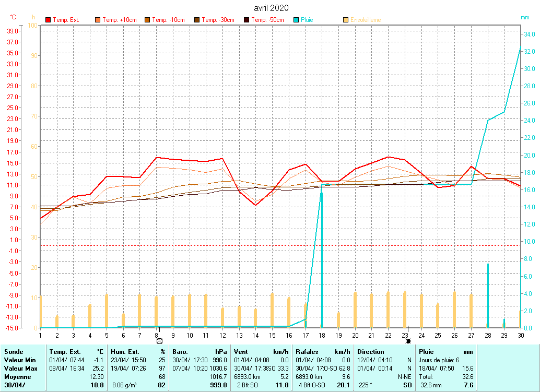
Task: Click the red Temp. Ext. legend swatch
Action: tap(48, 20)
